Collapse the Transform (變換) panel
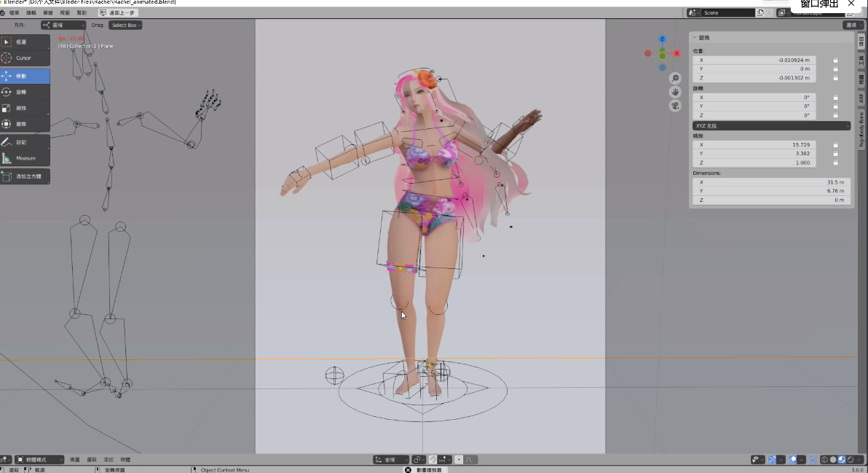 click(x=695, y=37)
